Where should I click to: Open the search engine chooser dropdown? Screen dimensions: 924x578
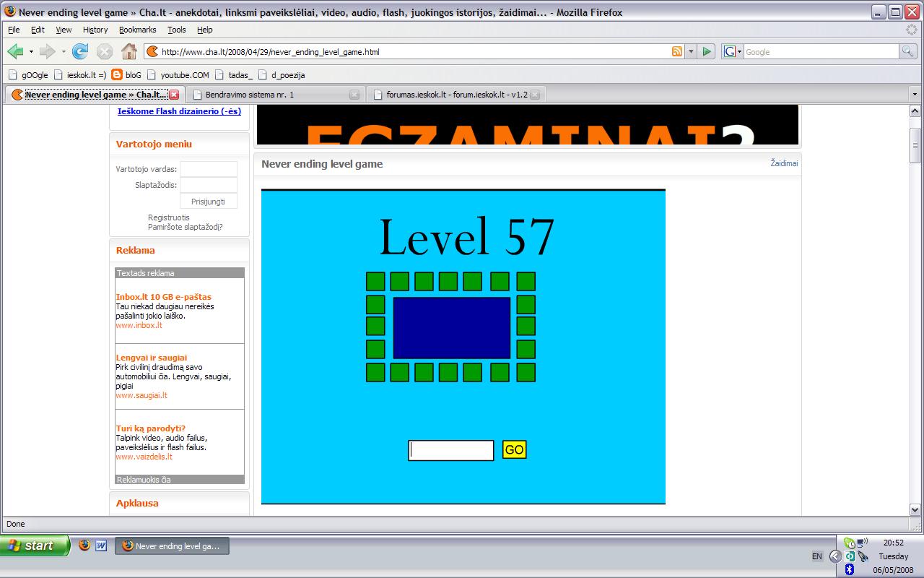740,52
